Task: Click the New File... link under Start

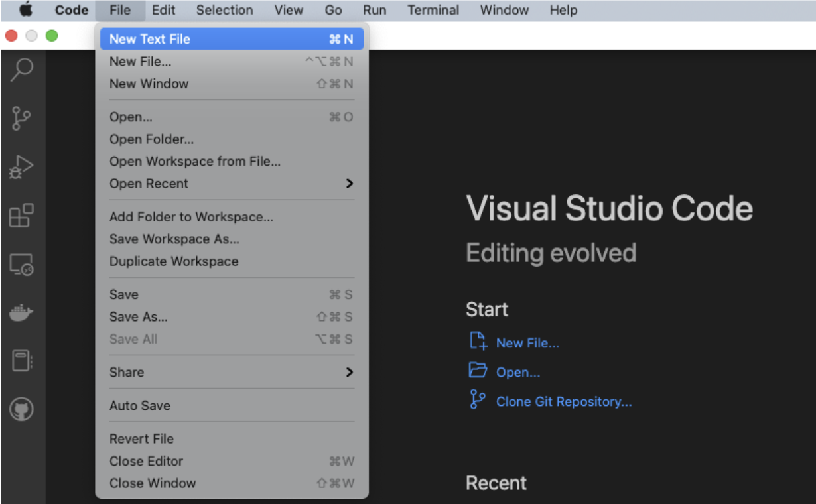Action: pos(527,343)
